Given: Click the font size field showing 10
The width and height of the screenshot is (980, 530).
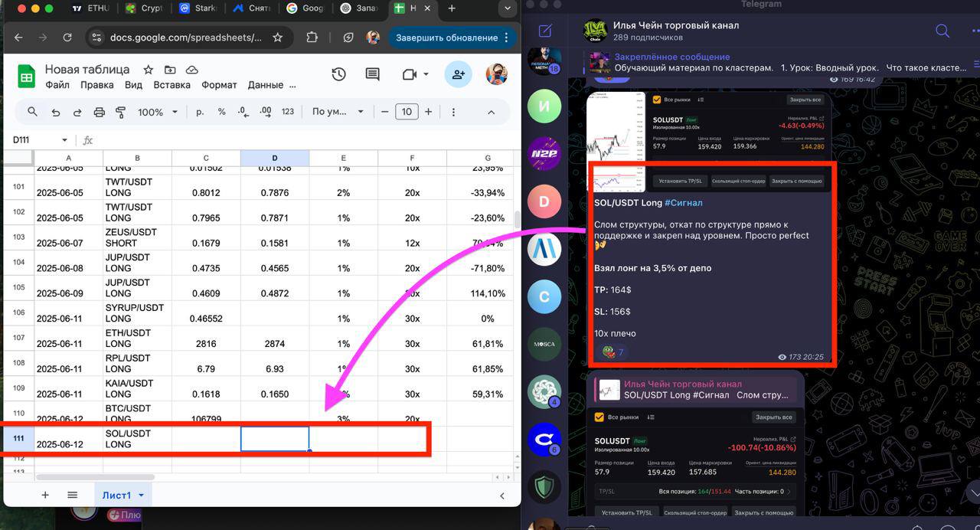Looking at the screenshot, I should [x=407, y=112].
